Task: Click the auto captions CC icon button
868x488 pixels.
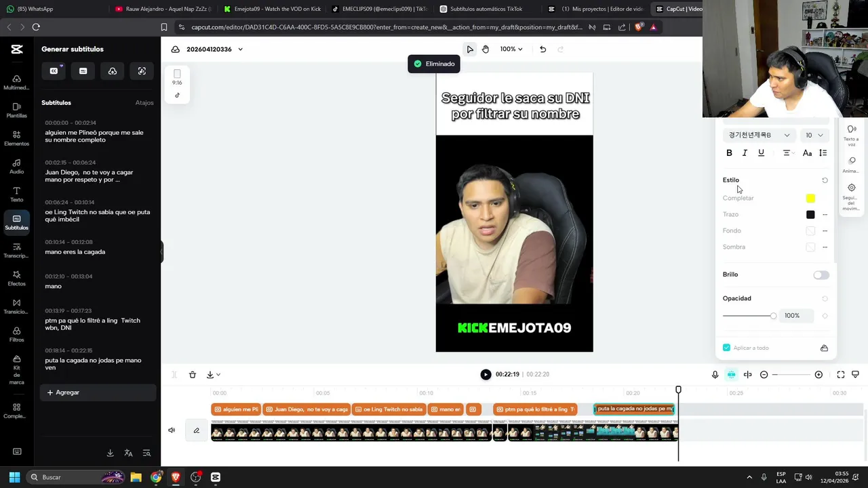Action: click(x=54, y=71)
